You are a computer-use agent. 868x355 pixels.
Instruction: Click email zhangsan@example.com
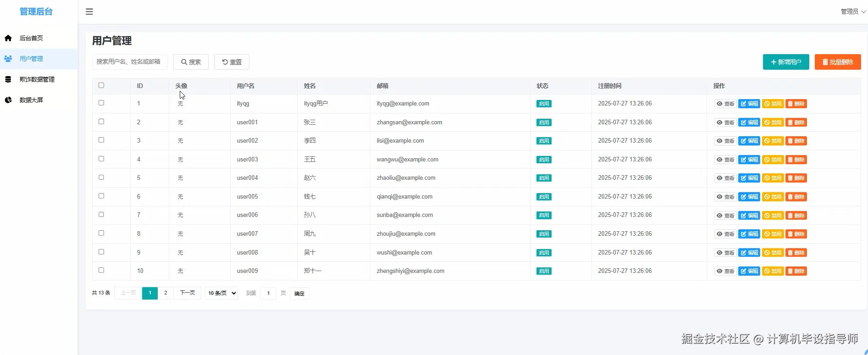click(409, 122)
